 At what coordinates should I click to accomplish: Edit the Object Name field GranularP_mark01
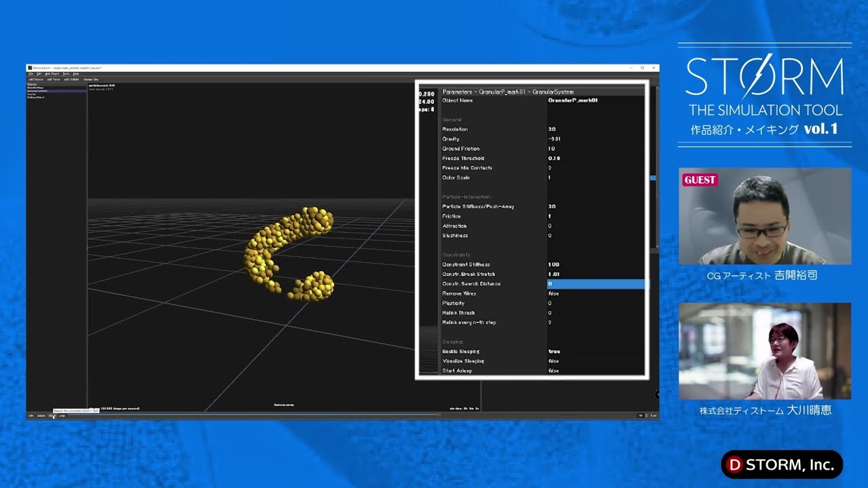pos(597,100)
